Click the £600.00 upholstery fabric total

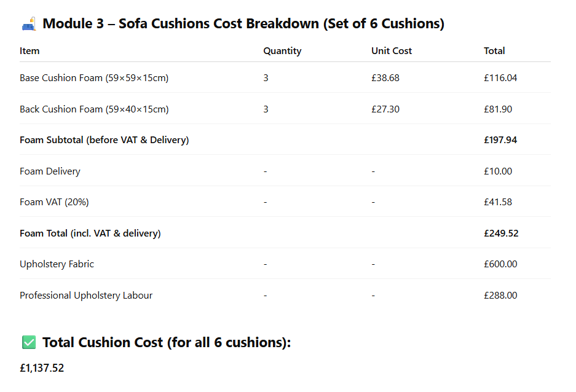(500, 264)
